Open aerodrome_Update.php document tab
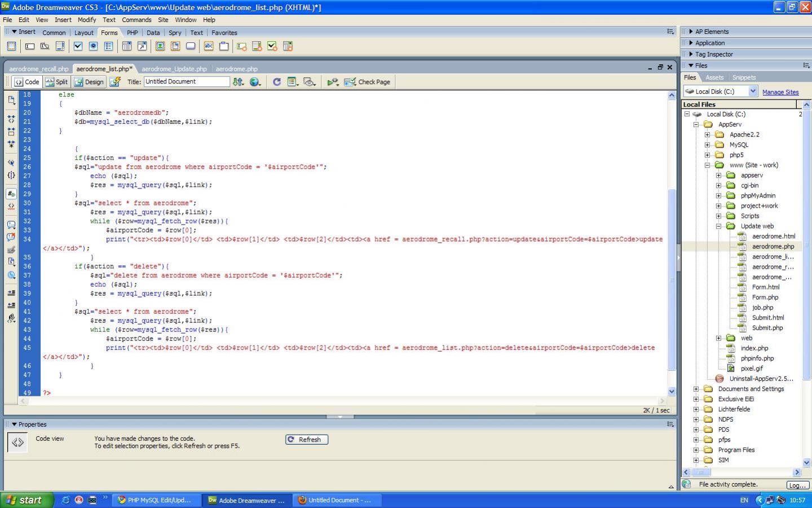This screenshot has width=812, height=508. point(174,69)
